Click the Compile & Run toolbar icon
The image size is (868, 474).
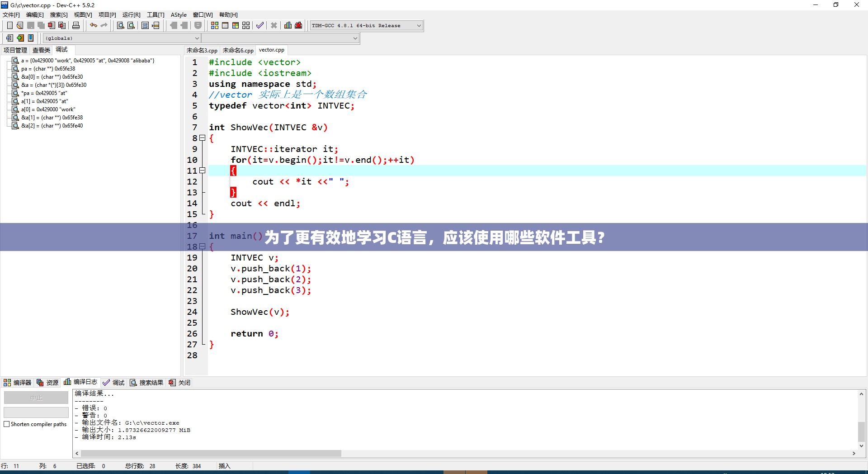tap(236, 26)
